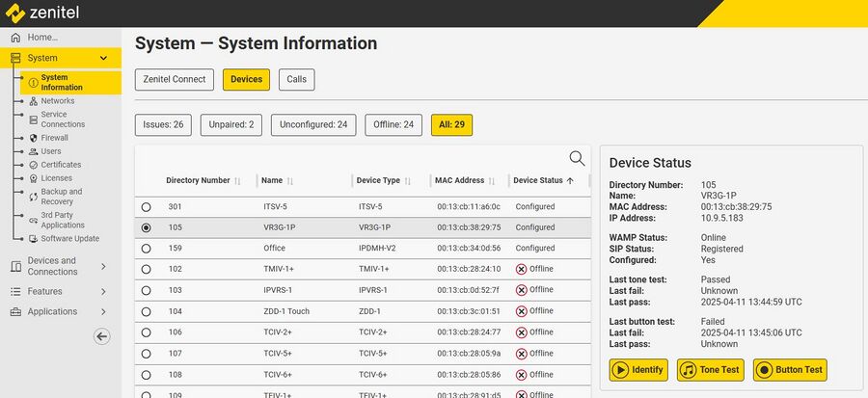Switch to the Calls tab
Viewport: 868px width, 398px height.
click(x=297, y=79)
